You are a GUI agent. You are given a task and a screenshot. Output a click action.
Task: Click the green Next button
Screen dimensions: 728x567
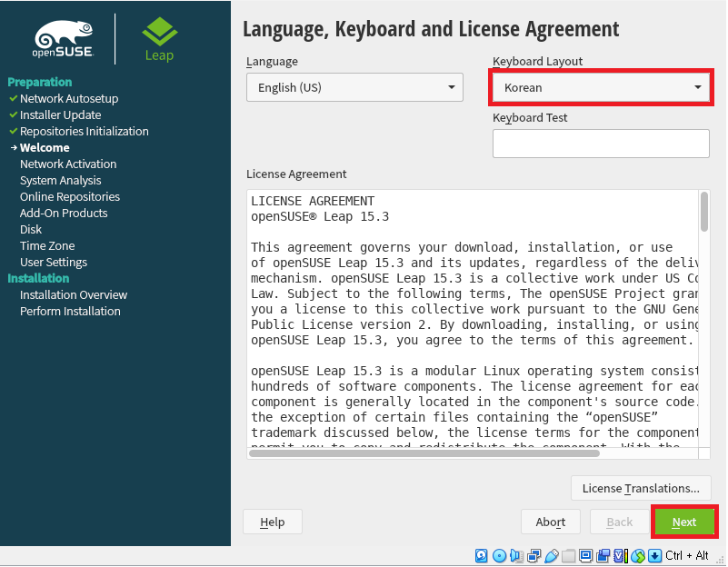684,522
